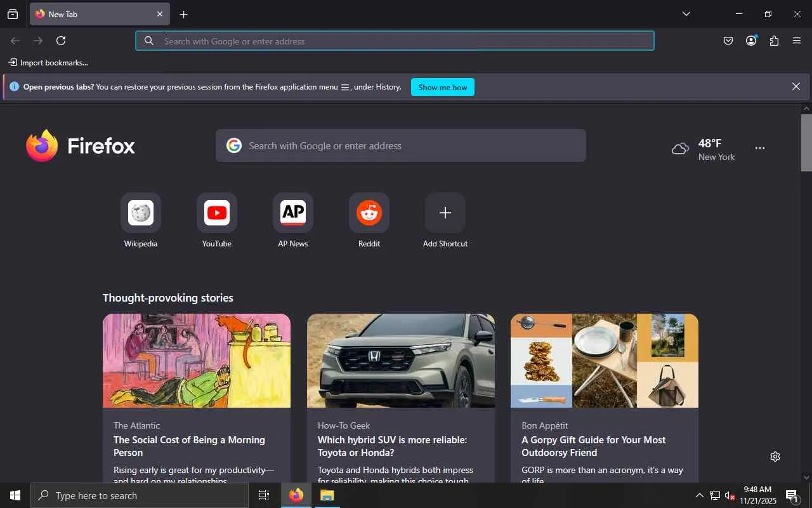Click the scrollbar down arrow
812x508 pixels.
806,478
